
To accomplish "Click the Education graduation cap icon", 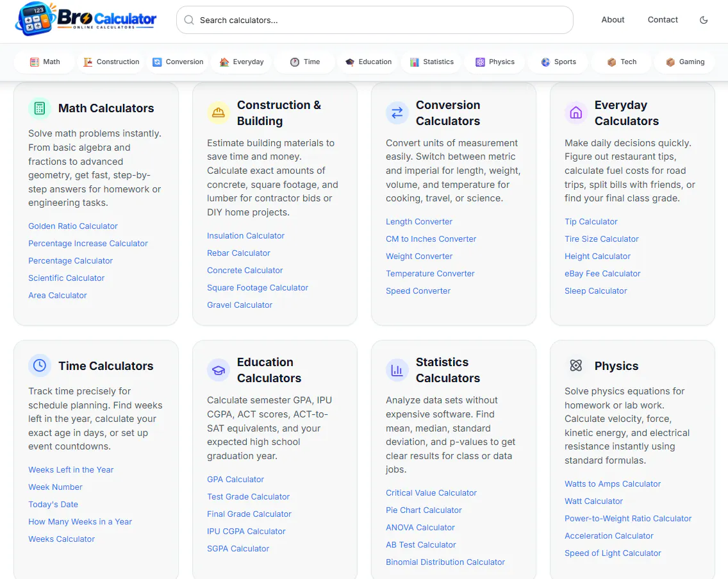I will (219, 371).
